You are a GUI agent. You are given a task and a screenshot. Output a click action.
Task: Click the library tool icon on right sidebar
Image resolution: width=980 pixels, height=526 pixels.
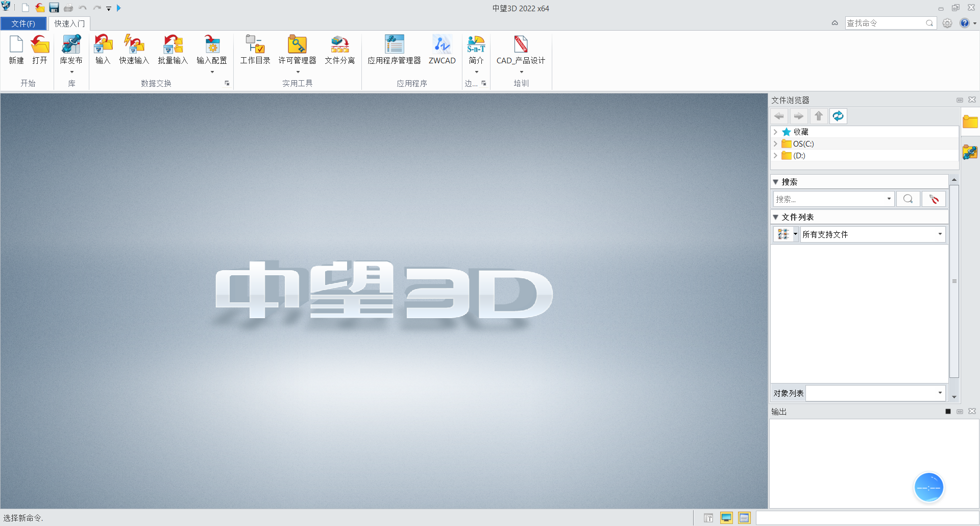tap(970, 152)
